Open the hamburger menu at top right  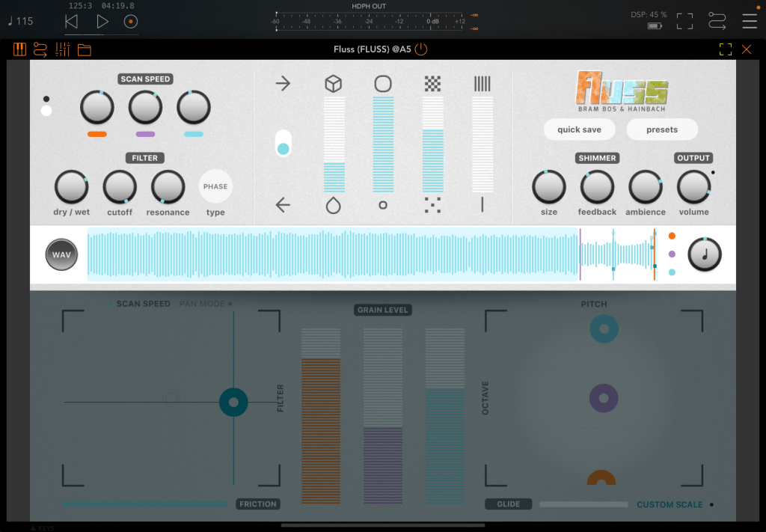[749, 21]
